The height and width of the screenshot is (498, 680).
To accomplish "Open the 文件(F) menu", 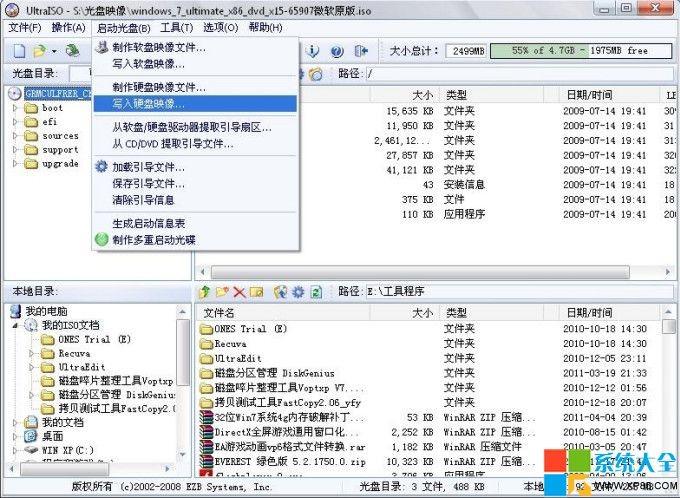I will pyautogui.click(x=25, y=28).
